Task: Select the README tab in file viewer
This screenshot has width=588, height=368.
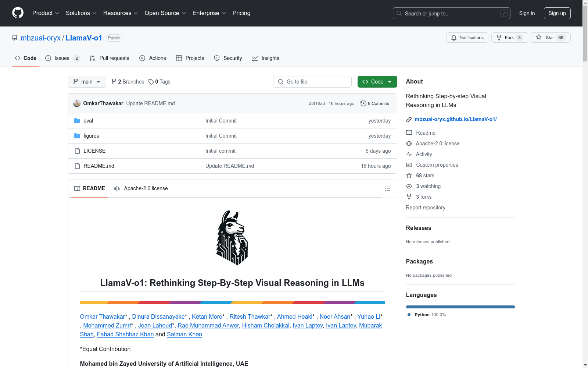Action: [90, 189]
